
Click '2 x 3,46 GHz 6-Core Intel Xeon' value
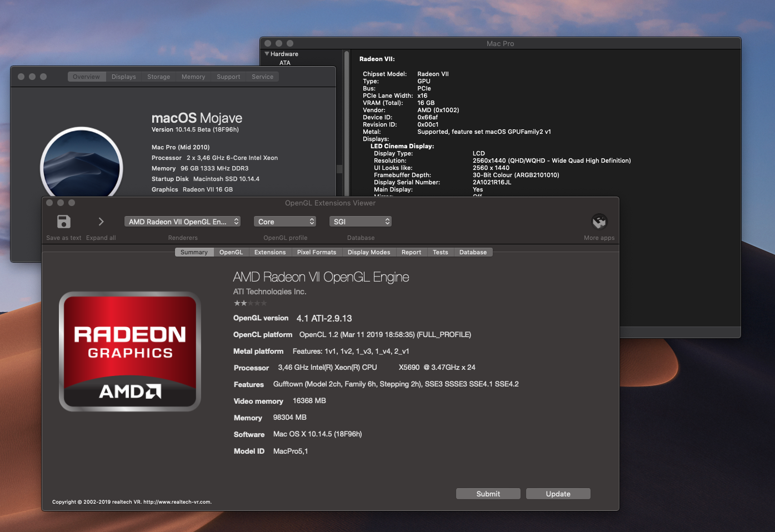coord(232,158)
